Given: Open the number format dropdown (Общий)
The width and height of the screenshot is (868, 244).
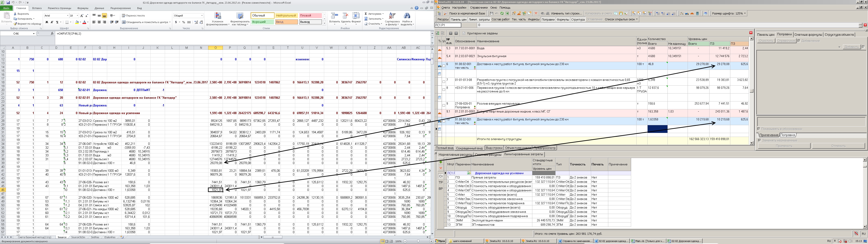Looking at the screenshot, I should click(202, 16).
